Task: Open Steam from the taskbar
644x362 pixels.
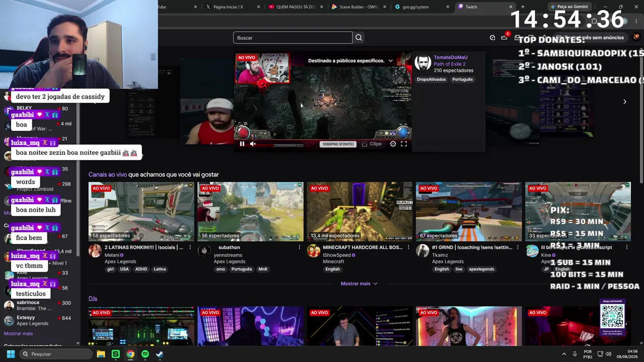Action: pos(159,354)
